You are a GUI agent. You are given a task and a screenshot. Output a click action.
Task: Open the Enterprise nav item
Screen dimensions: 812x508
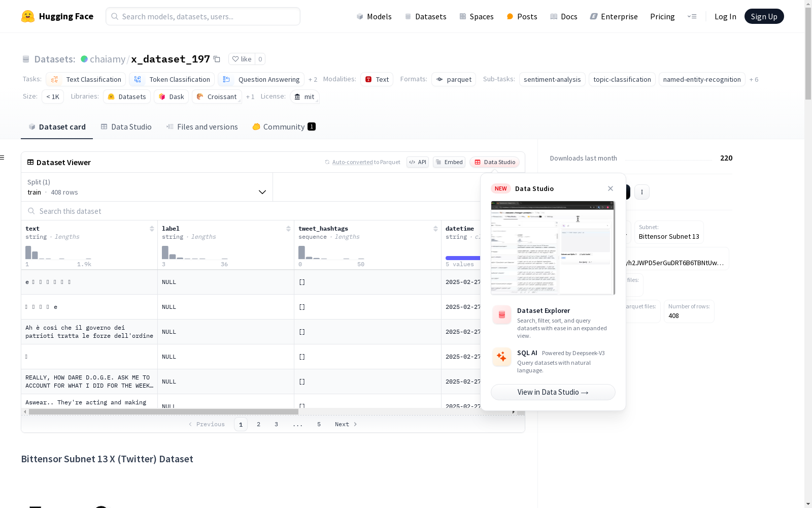(614, 16)
